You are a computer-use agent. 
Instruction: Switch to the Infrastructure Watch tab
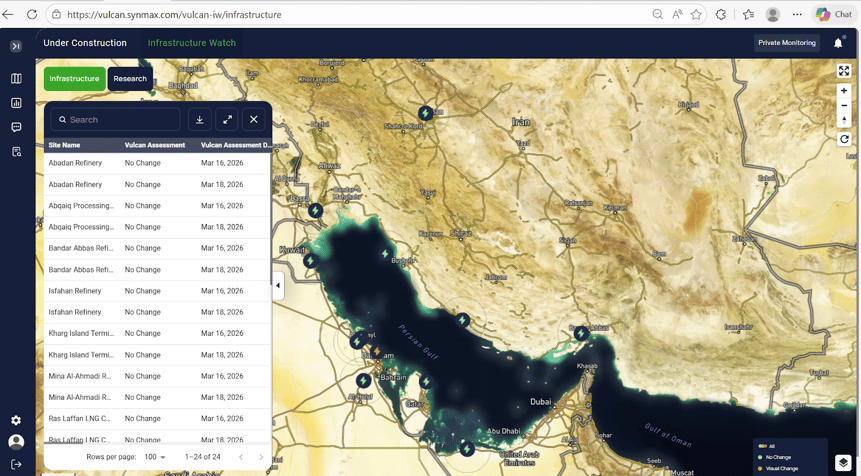pos(192,43)
